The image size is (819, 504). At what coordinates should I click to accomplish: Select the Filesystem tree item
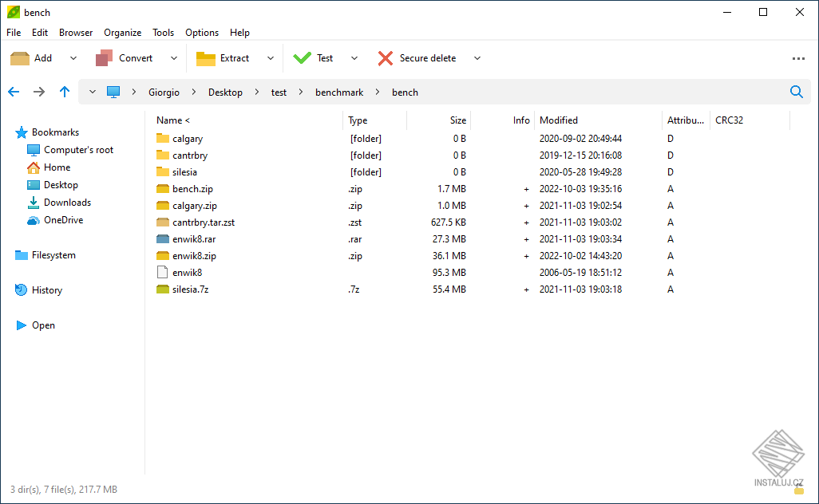53,255
